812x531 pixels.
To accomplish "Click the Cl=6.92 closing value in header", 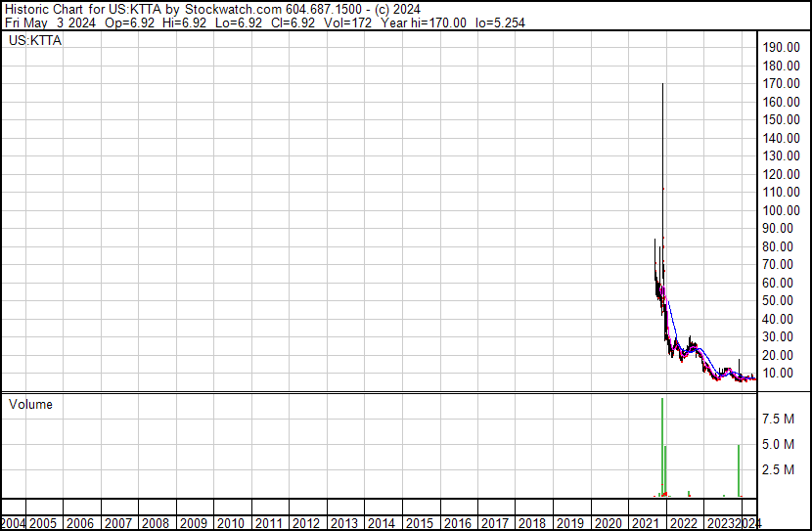I will (x=293, y=22).
